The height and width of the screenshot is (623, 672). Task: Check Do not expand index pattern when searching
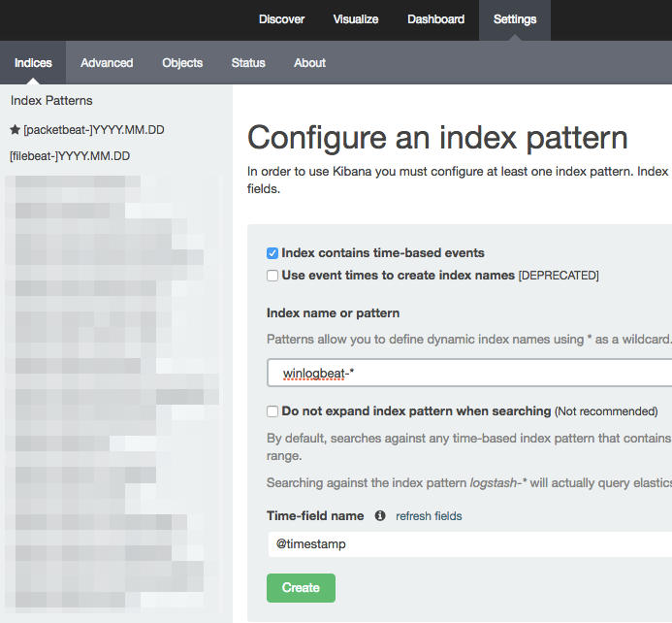click(272, 411)
